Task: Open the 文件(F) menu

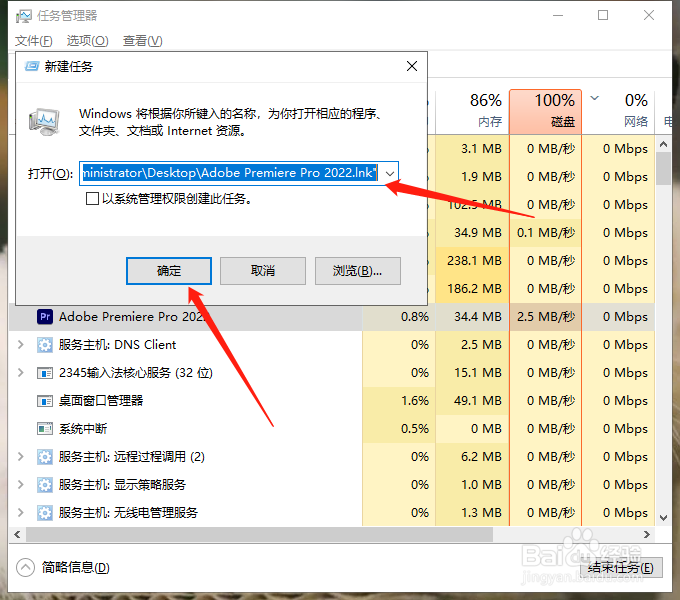Action: 34,41
